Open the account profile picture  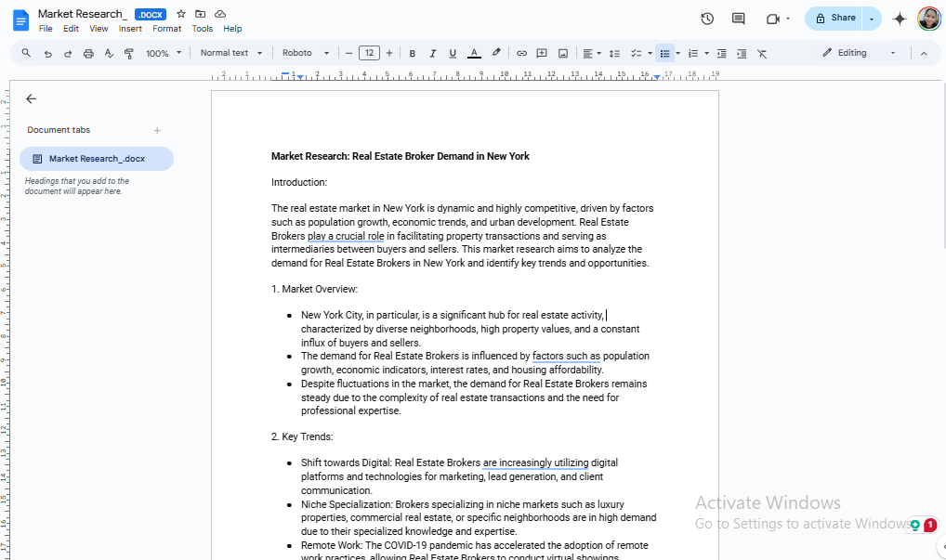(x=929, y=19)
